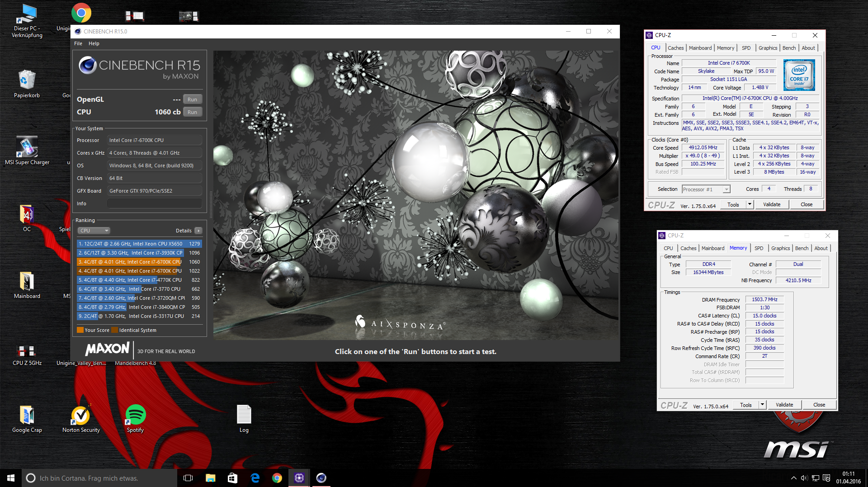Click the Info input field

coord(155,203)
